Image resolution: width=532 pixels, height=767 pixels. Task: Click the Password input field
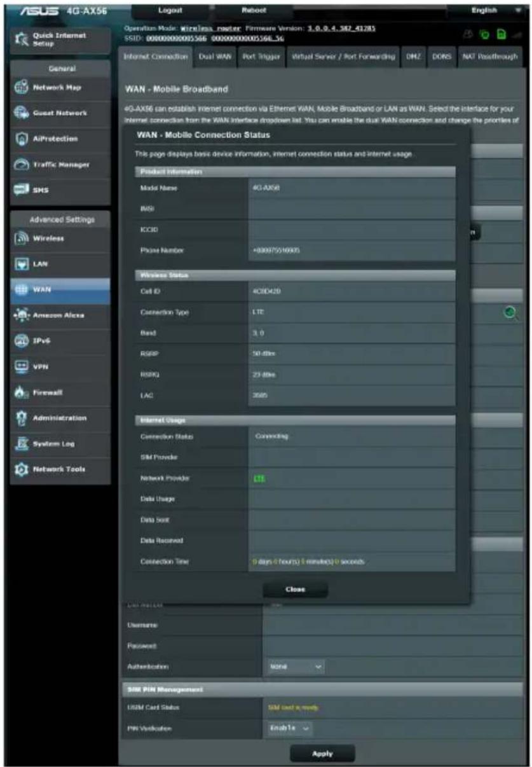coord(392,646)
